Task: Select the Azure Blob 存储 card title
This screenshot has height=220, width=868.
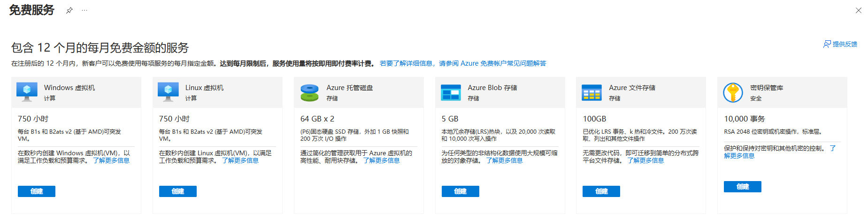Action: (492, 88)
